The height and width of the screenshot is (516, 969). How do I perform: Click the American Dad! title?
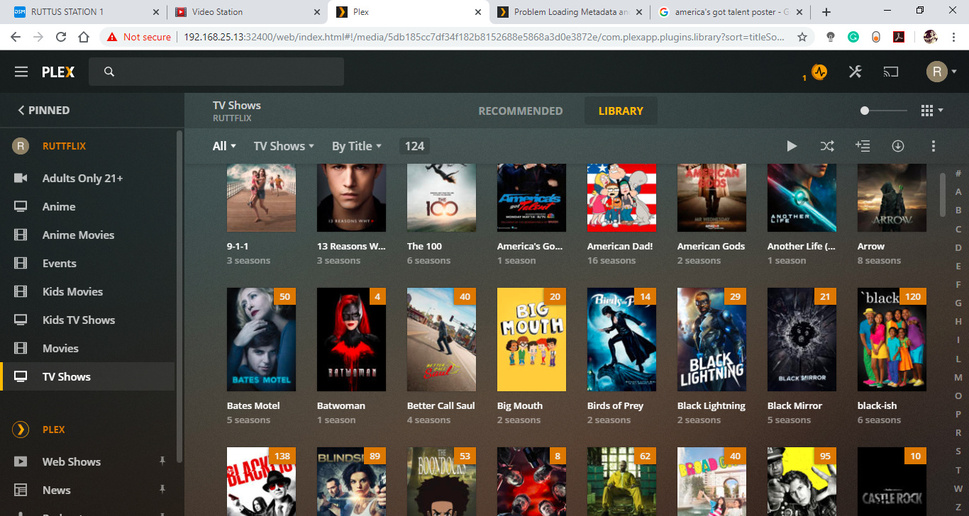[x=619, y=246]
